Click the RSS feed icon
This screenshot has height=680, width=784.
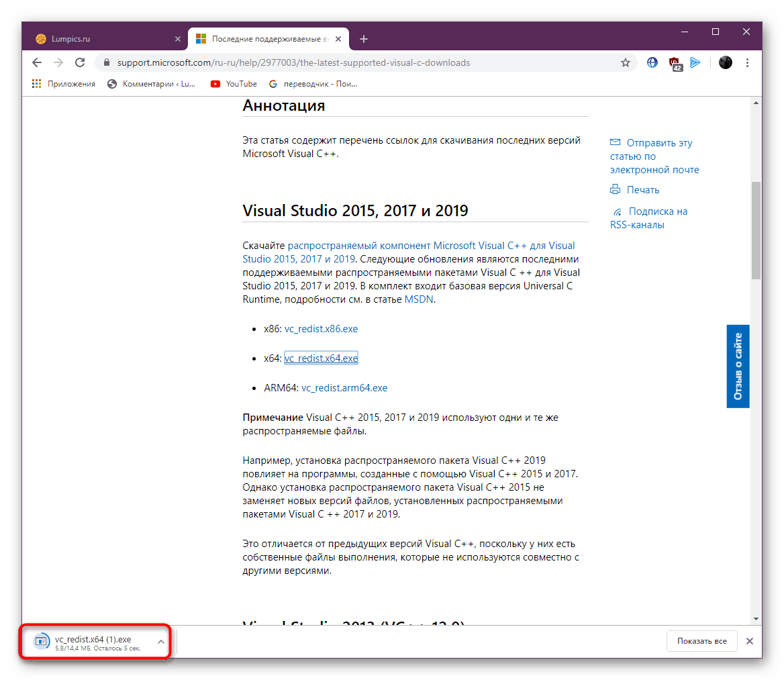(618, 212)
